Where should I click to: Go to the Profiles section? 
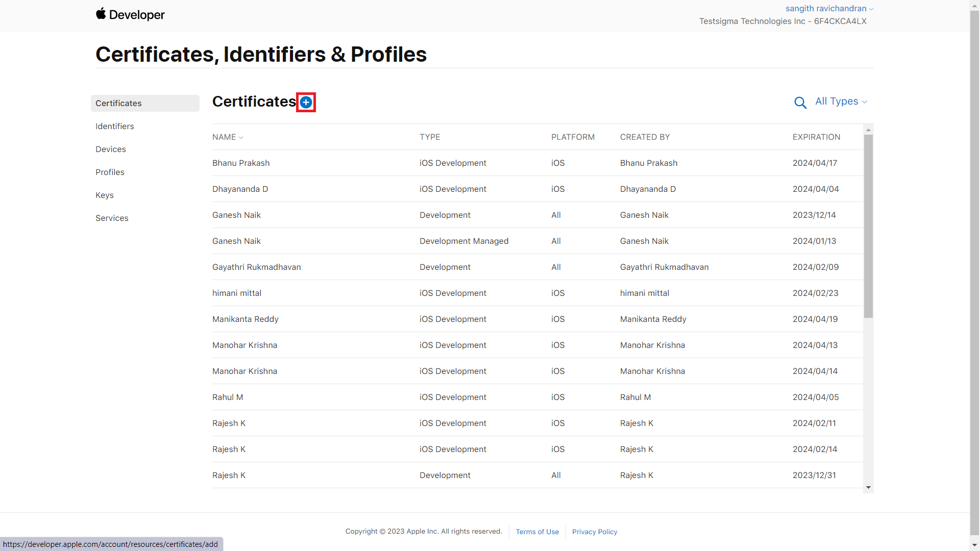click(x=110, y=172)
